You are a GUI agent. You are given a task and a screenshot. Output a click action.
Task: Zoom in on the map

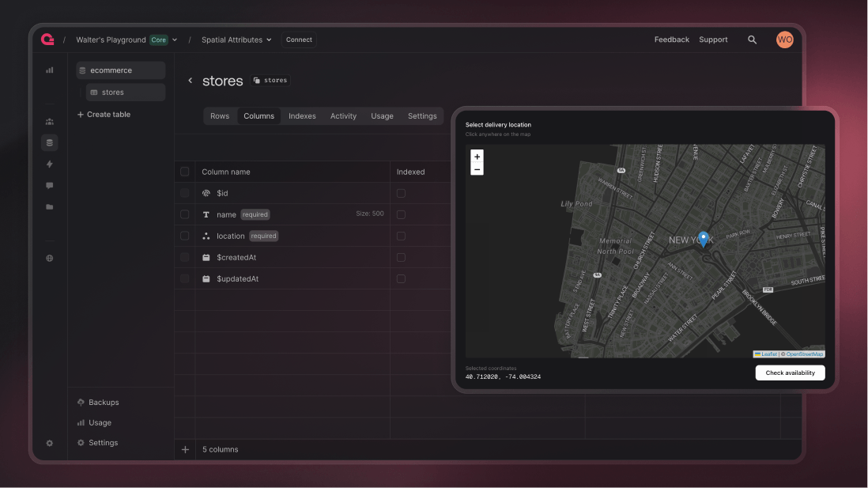pos(477,157)
